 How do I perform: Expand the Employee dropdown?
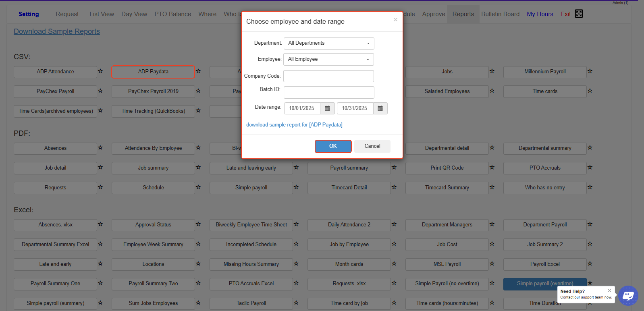(x=328, y=59)
